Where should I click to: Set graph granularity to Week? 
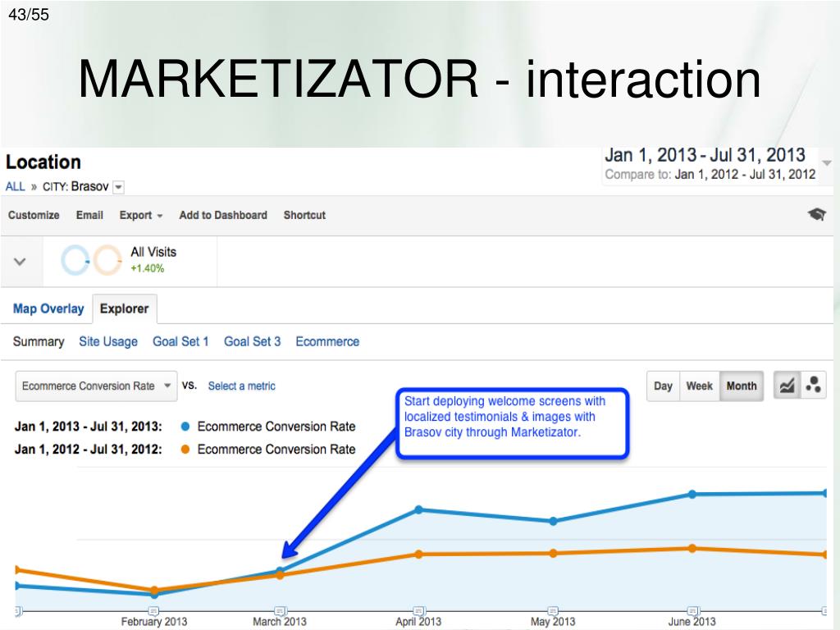click(699, 386)
